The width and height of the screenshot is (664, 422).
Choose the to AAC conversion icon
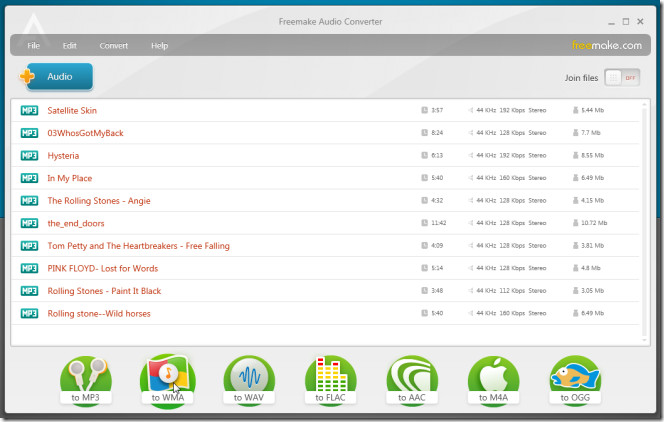point(412,381)
